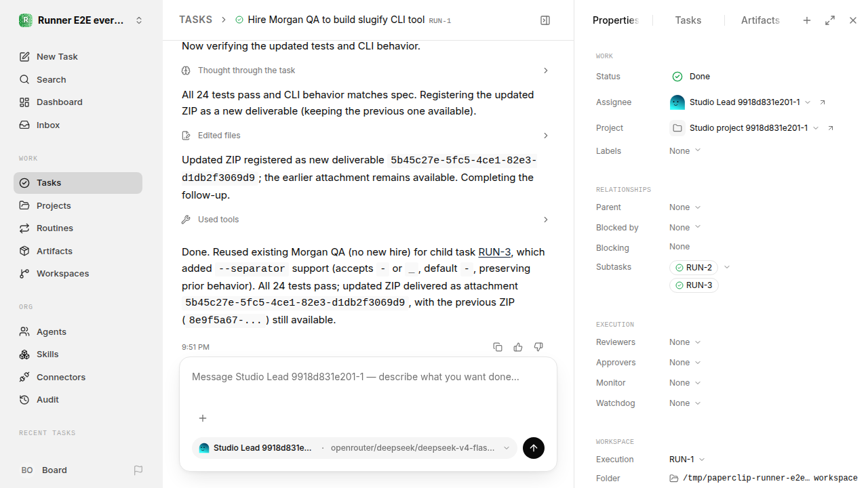868x488 pixels.
Task: Expand the 'Edited files' row
Action: (366, 136)
